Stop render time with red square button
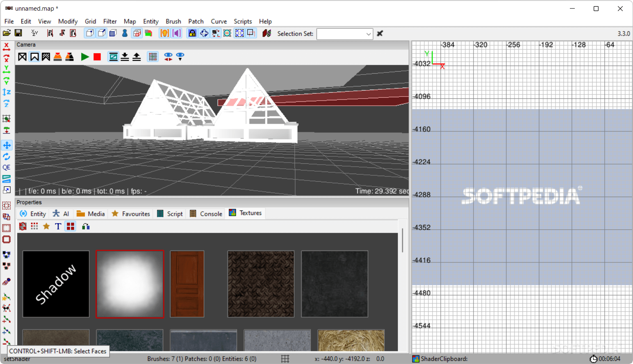Image resolution: width=633 pixels, height=364 pixels. (x=97, y=57)
